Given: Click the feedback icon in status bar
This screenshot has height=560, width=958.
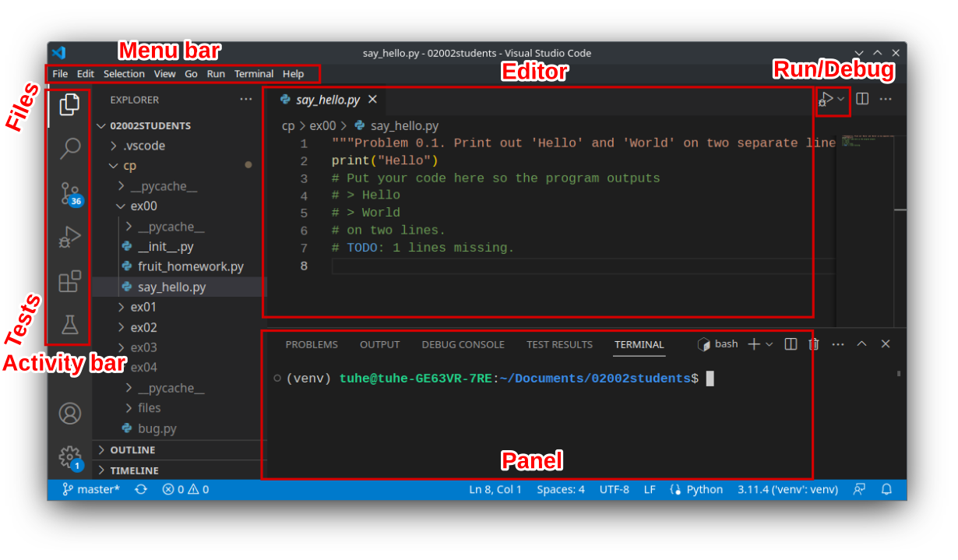Looking at the screenshot, I should click(859, 489).
